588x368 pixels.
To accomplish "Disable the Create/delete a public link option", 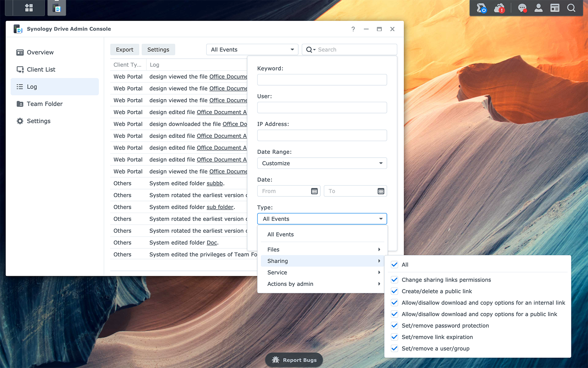I will (394, 291).
